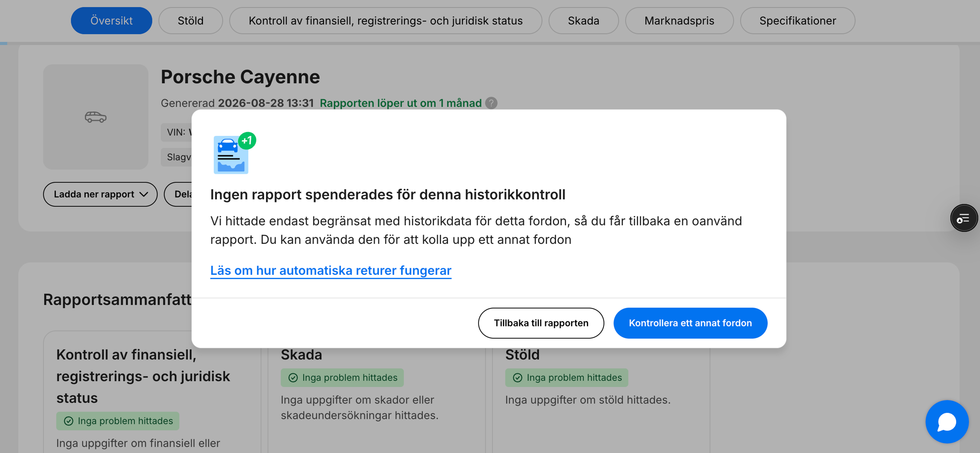Click 'Rapporten löper ut om 1 månad' text
Image resolution: width=980 pixels, height=453 pixels.
401,103
